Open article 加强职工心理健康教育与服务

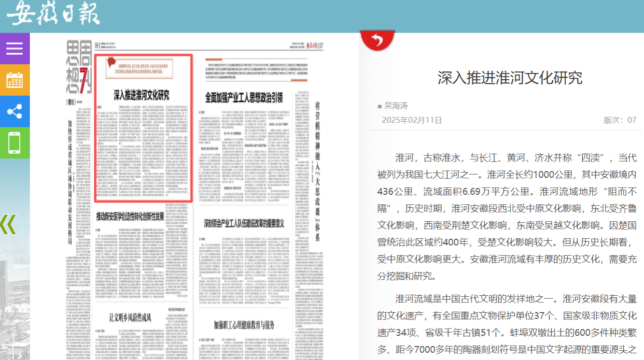pos(244,325)
